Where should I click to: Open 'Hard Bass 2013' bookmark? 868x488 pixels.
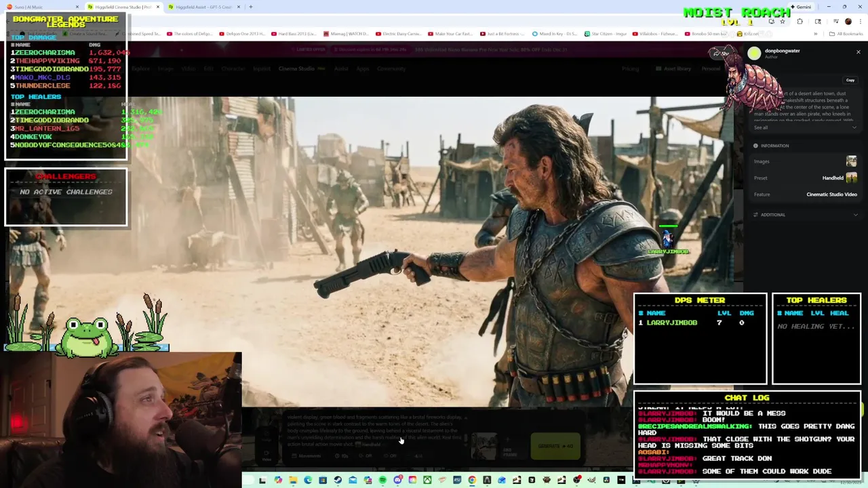point(294,33)
